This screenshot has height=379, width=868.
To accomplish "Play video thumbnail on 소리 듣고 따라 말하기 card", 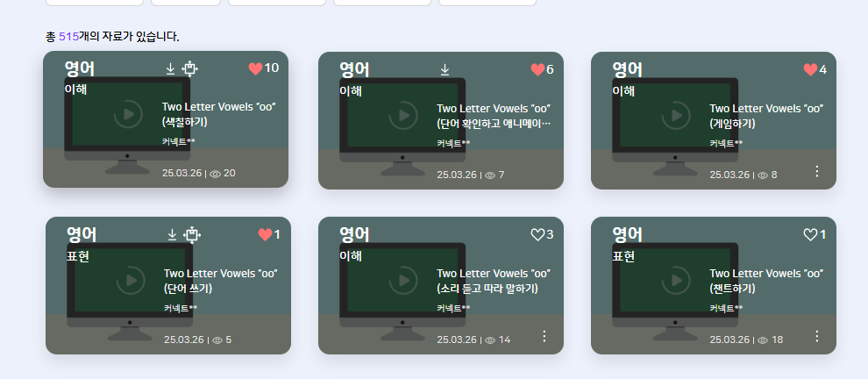I will pos(403,281).
